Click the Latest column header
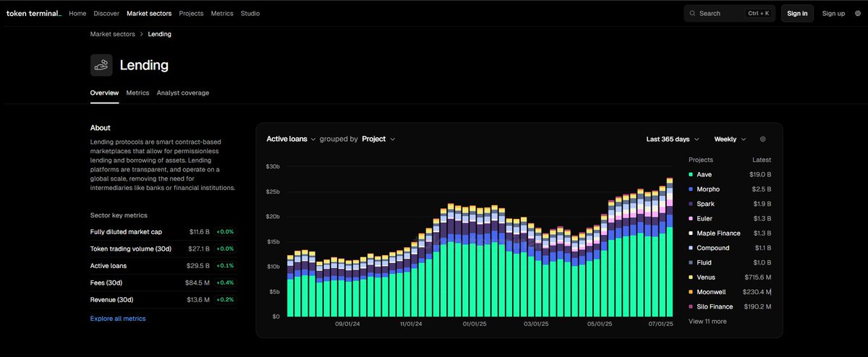This screenshot has height=357, width=868. [762, 160]
